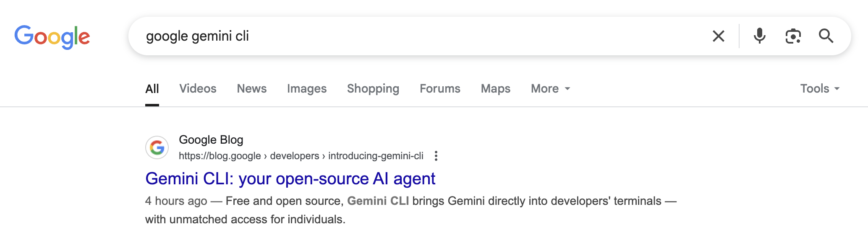The image size is (868, 248).
Task: Click the blog.google introducing-gemini-cli URL
Action: coord(301,156)
